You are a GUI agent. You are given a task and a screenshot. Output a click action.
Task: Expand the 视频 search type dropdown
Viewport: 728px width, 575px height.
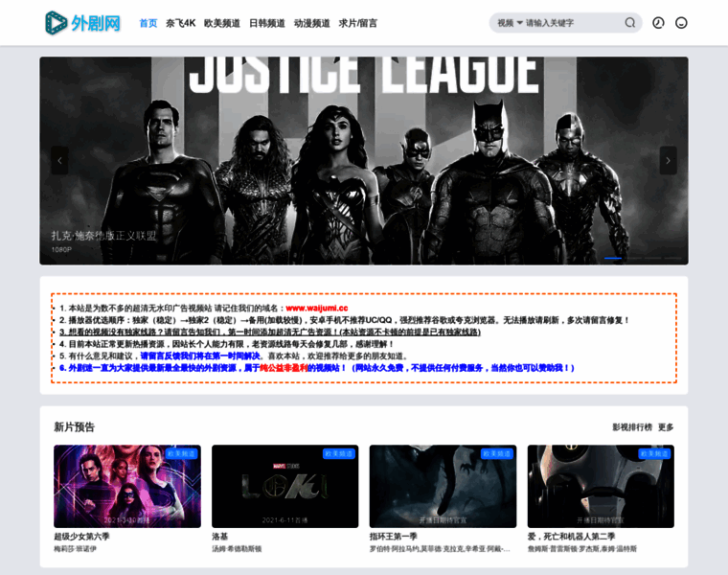(510, 23)
